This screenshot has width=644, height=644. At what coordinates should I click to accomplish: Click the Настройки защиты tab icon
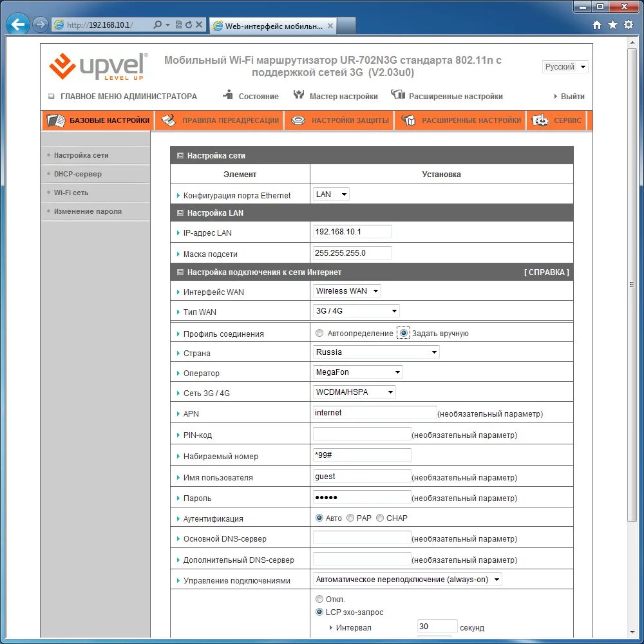tap(298, 121)
